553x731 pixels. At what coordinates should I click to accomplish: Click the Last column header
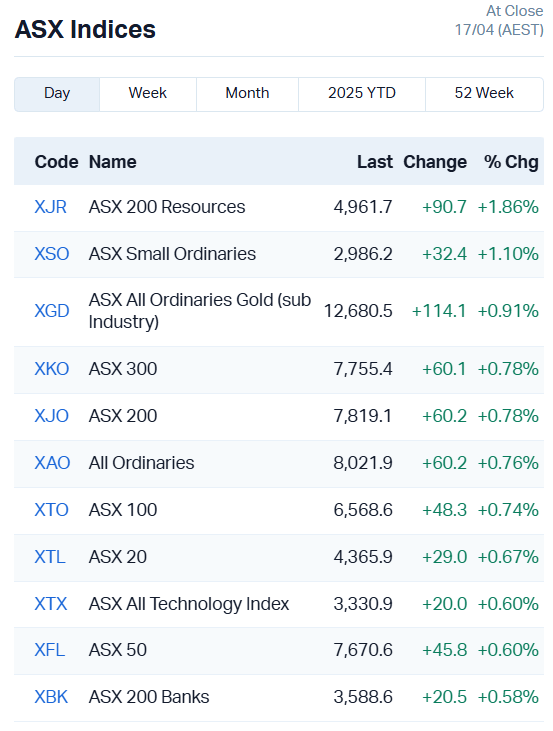point(375,162)
